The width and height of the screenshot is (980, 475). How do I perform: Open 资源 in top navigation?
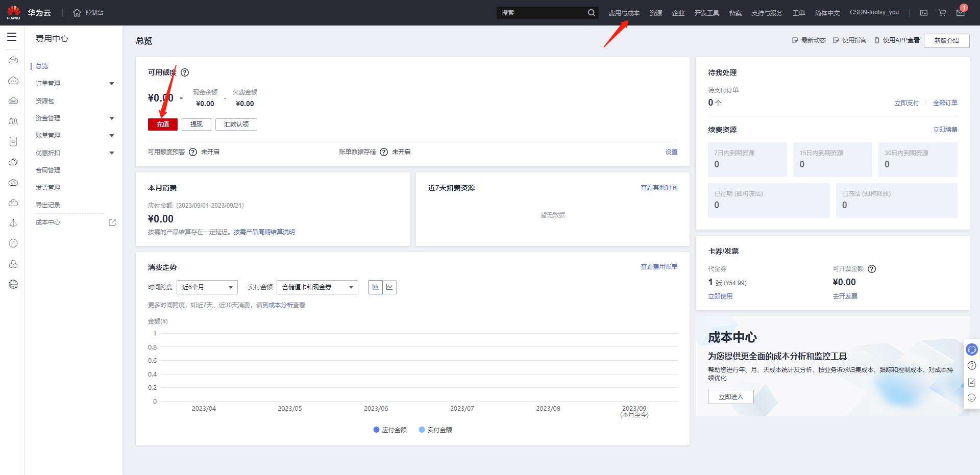pos(656,13)
